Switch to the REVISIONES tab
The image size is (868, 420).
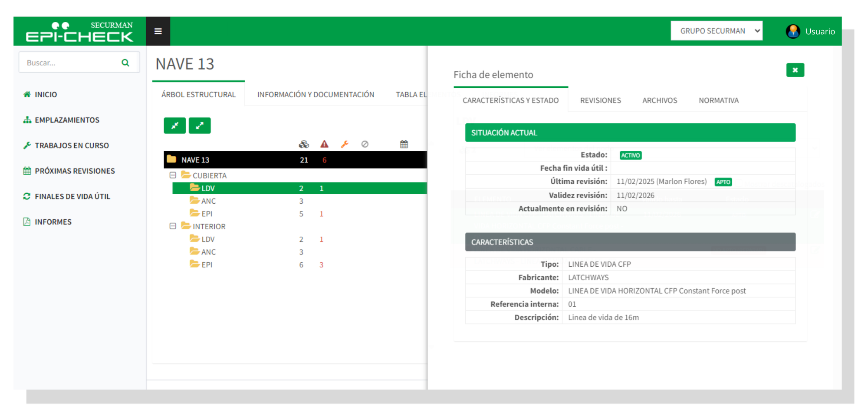600,100
